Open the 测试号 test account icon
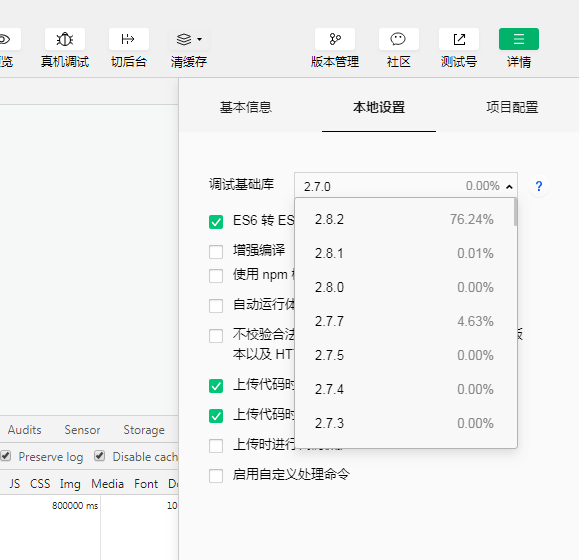This screenshot has height=560, width=579. tap(459, 39)
